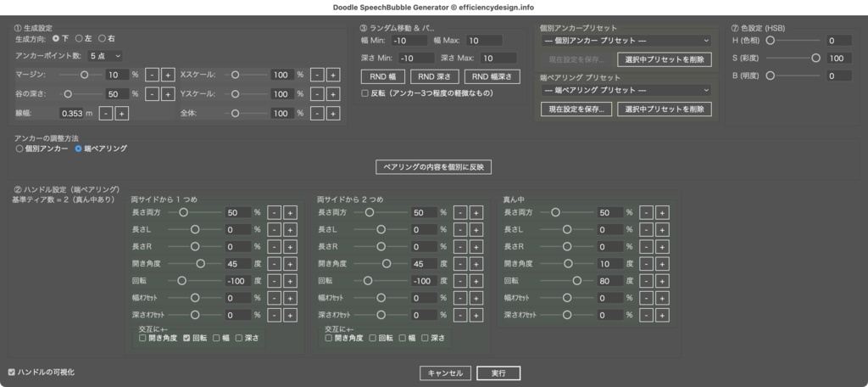
Task: Choose 端ペアリング adjustment method
Action: 78,149
